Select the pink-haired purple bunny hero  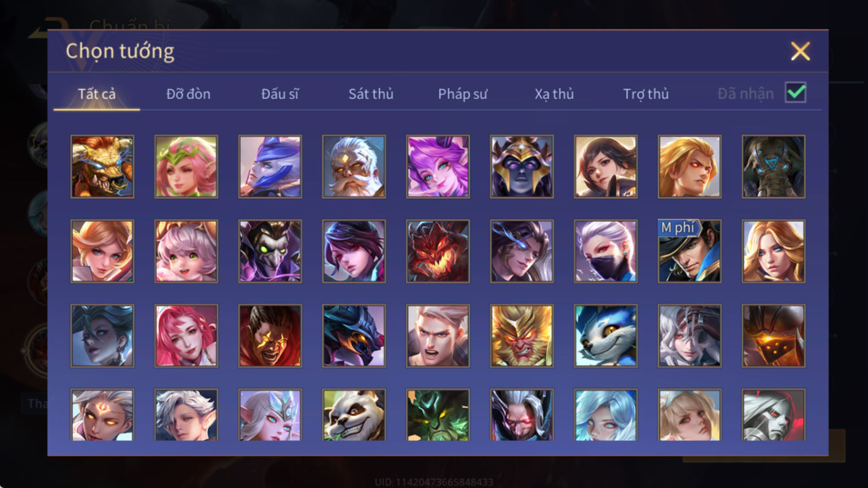pyautogui.click(x=438, y=167)
